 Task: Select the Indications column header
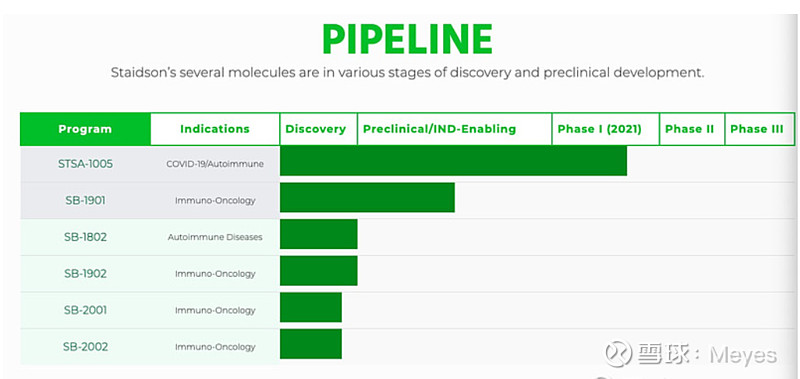(x=215, y=129)
